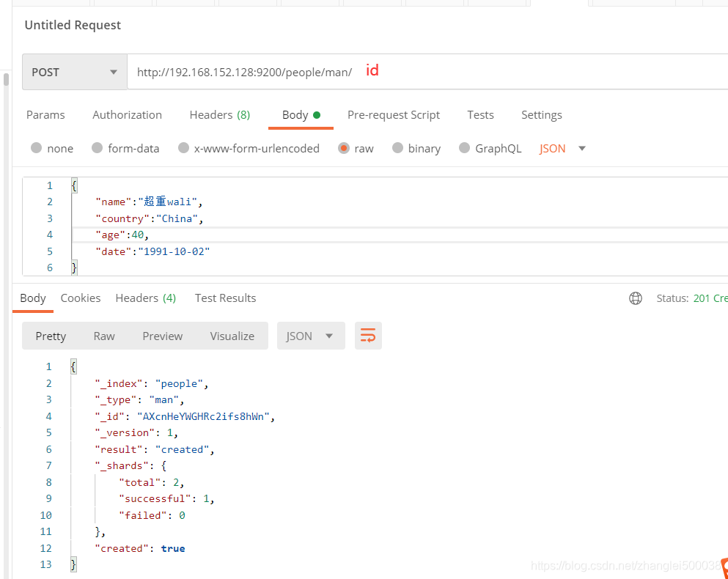Click the "result": "created" response line
Image resolution: width=728 pixels, height=579 pixels.
tap(155, 449)
